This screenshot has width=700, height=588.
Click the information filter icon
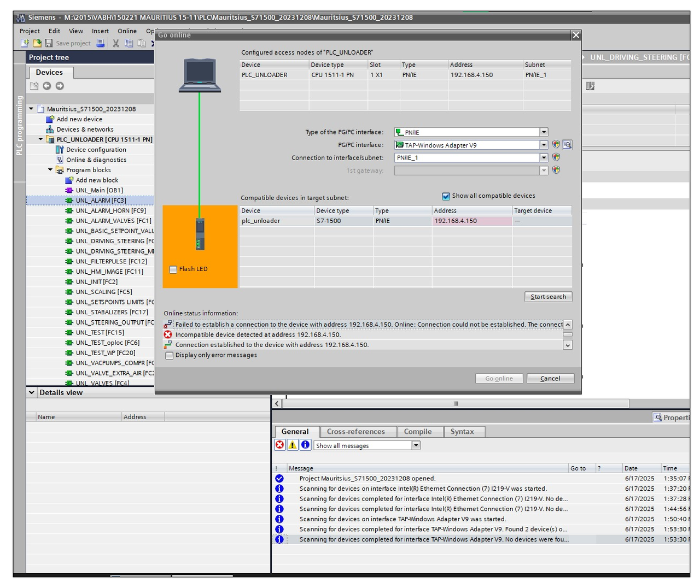click(x=305, y=445)
